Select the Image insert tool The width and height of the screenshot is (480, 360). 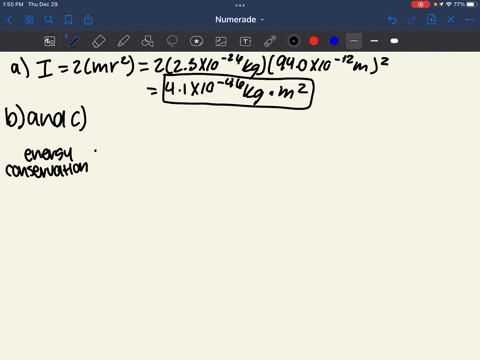[x=221, y=41]
